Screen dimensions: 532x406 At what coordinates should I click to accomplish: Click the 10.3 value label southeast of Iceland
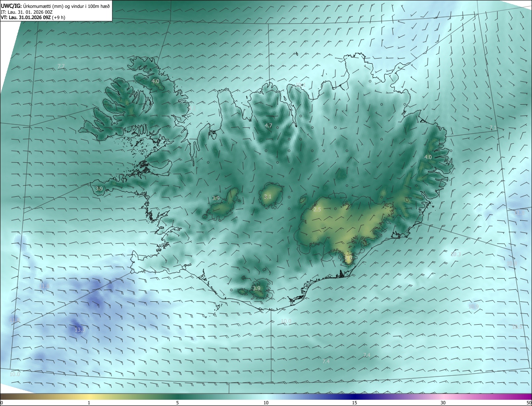tap(456, 254)
